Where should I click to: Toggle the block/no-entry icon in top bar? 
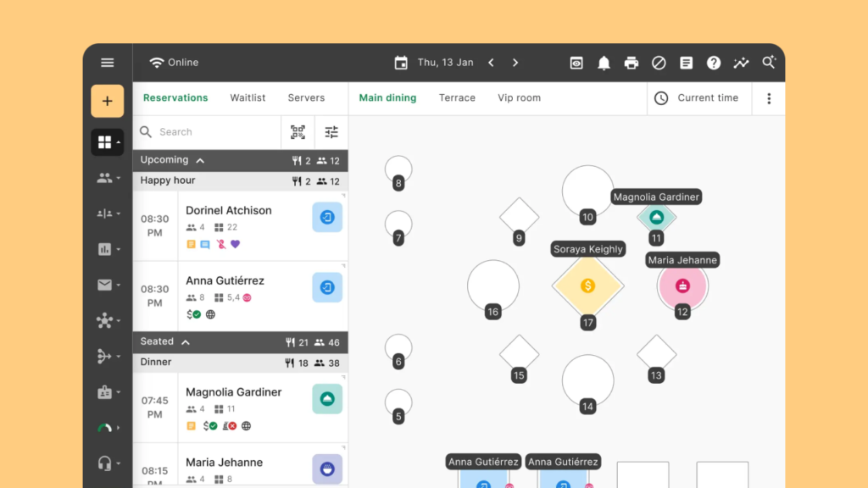click(659, 63)
